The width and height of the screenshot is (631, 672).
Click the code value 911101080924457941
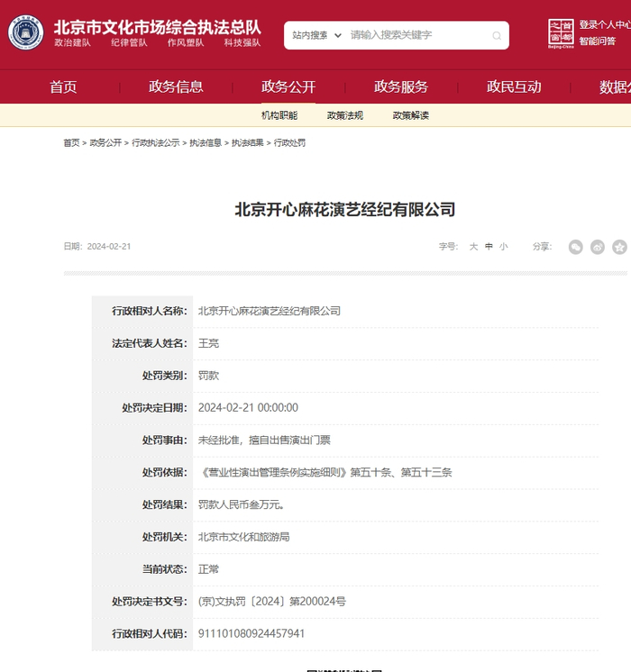point(251,633)
